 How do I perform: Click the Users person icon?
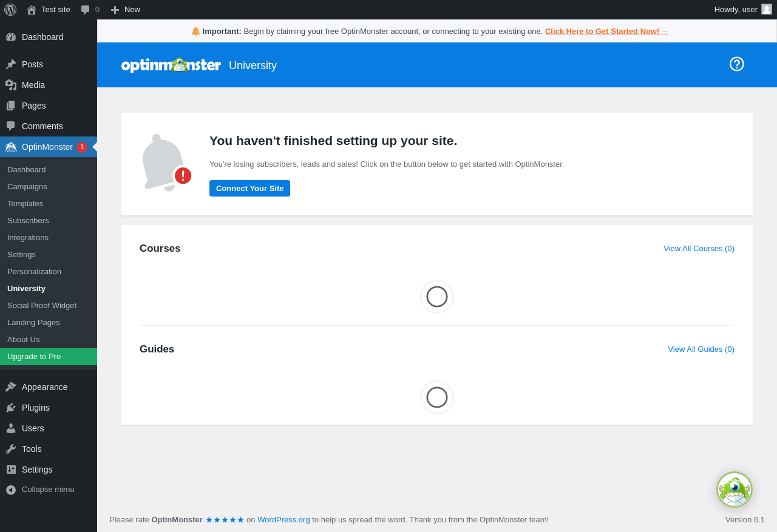coord(11,428)
